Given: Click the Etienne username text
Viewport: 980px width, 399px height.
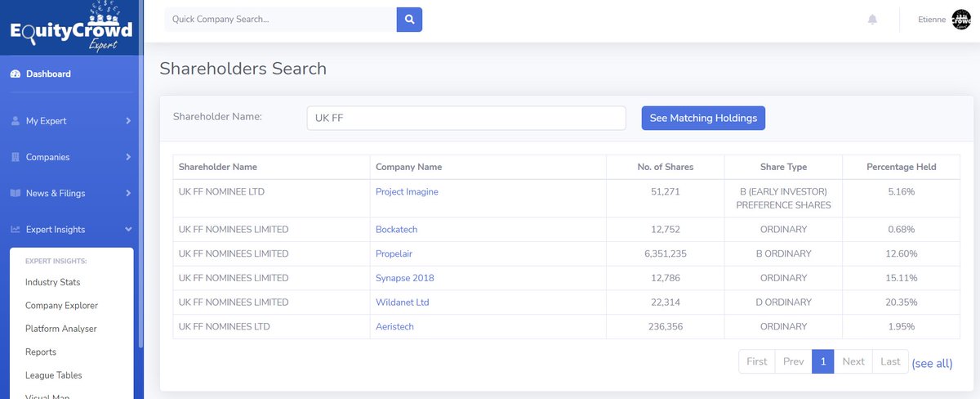Looking at the screenshot, I should [x=933, y=20].
